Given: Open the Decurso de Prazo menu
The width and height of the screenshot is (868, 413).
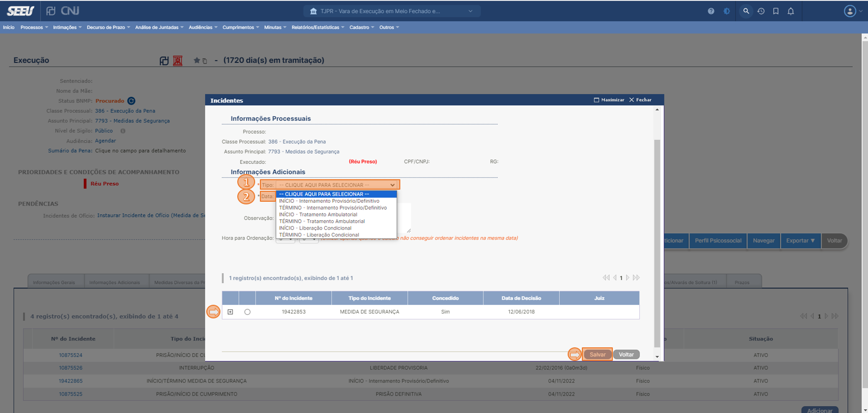Looking at the screenshot, I should coord(108,27).
